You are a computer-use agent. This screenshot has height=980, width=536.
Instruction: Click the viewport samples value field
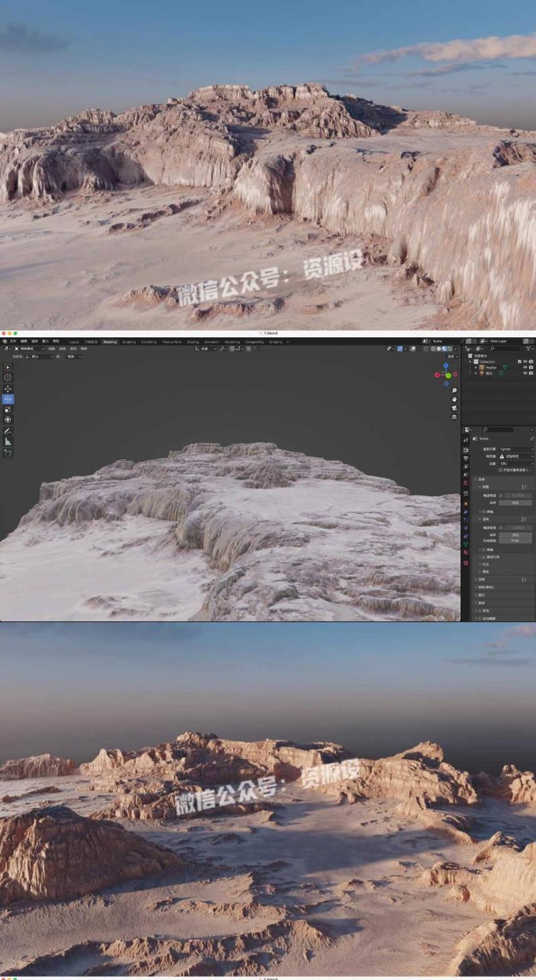click(515, 502)
